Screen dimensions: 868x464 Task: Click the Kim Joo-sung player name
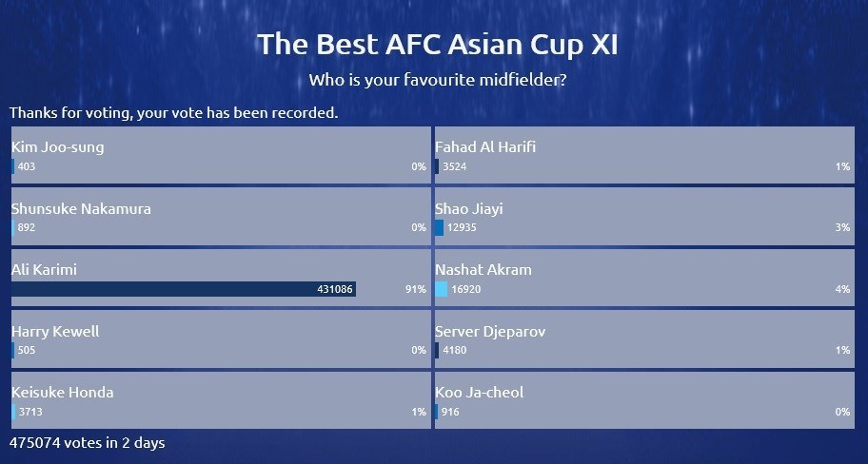tap(58, 147)
